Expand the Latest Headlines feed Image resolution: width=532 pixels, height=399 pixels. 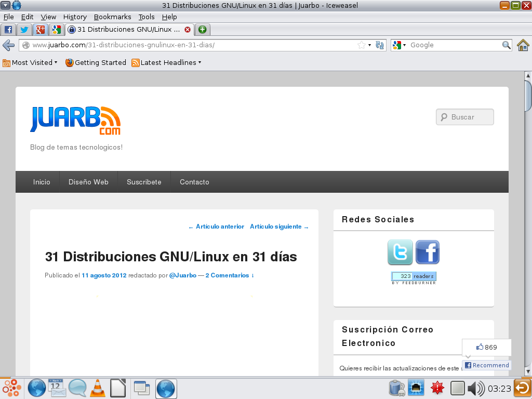166,62
